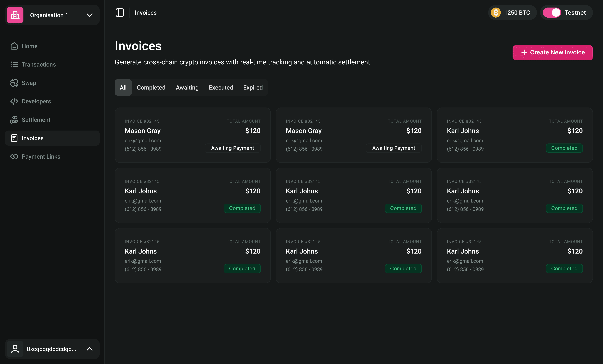Click the Payment Links chain icon
603x364 pixels.
(14, 156)
